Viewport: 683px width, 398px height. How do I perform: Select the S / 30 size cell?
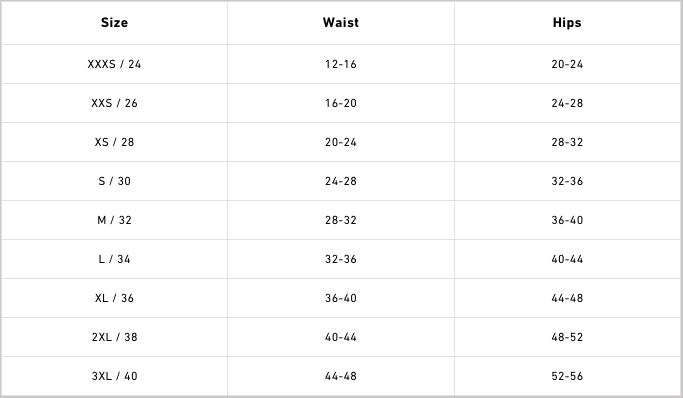[x=114, y=181]
